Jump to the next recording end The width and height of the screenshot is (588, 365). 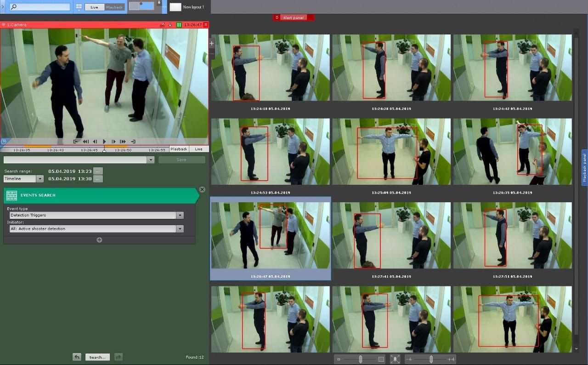tap(133, 142)
